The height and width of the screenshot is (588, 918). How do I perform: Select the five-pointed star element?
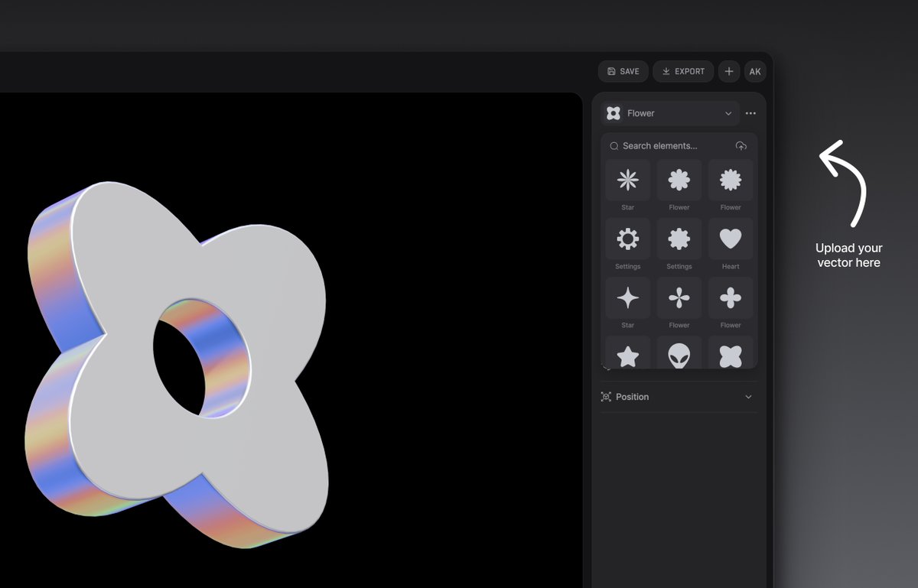[x=628, y=352]
